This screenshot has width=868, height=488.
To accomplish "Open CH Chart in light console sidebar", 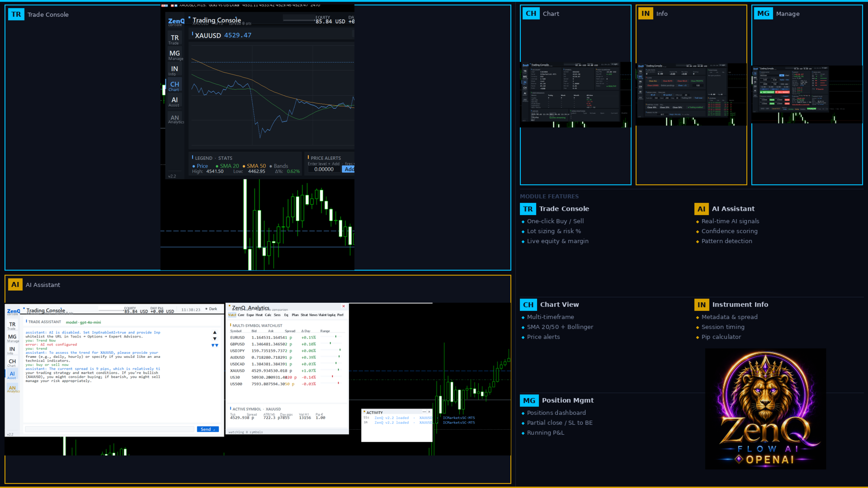I will [x=12, y=362].
